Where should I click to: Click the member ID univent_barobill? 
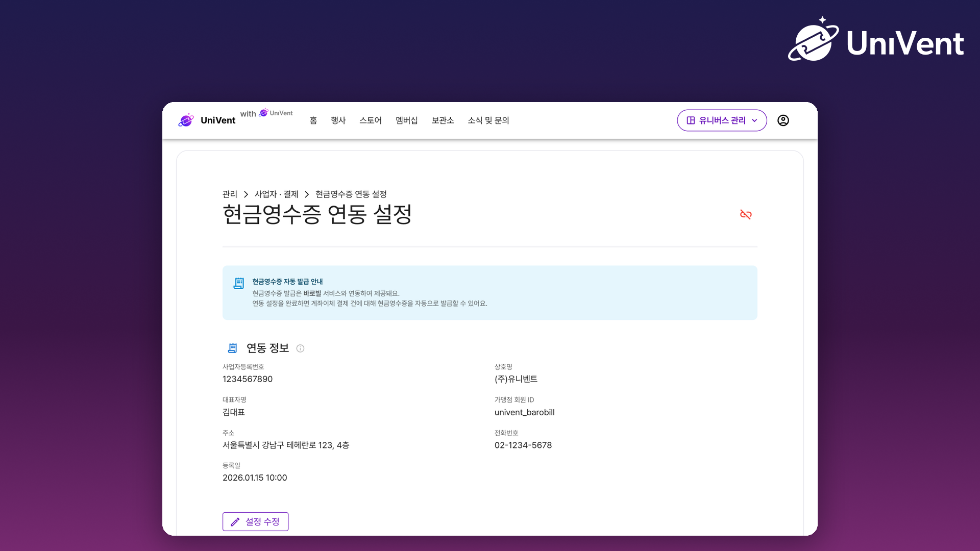coord(525,412)
